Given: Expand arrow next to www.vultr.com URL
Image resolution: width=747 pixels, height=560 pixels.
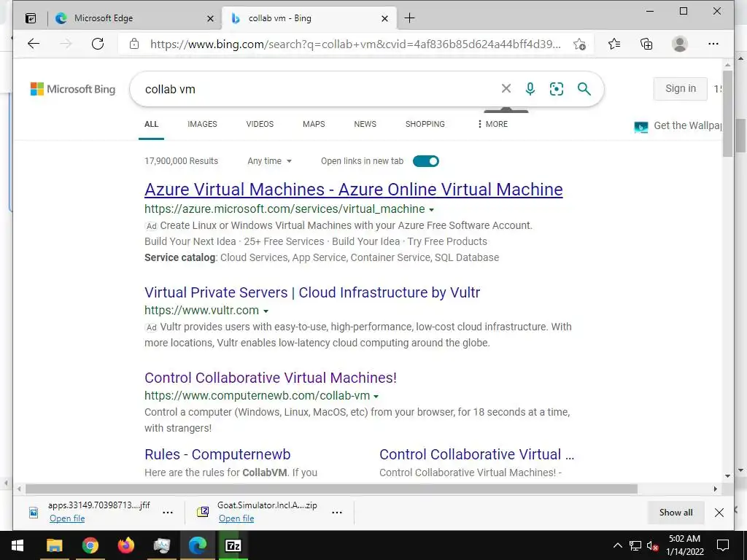Looking at the screenshot, I should coord(266,311).
